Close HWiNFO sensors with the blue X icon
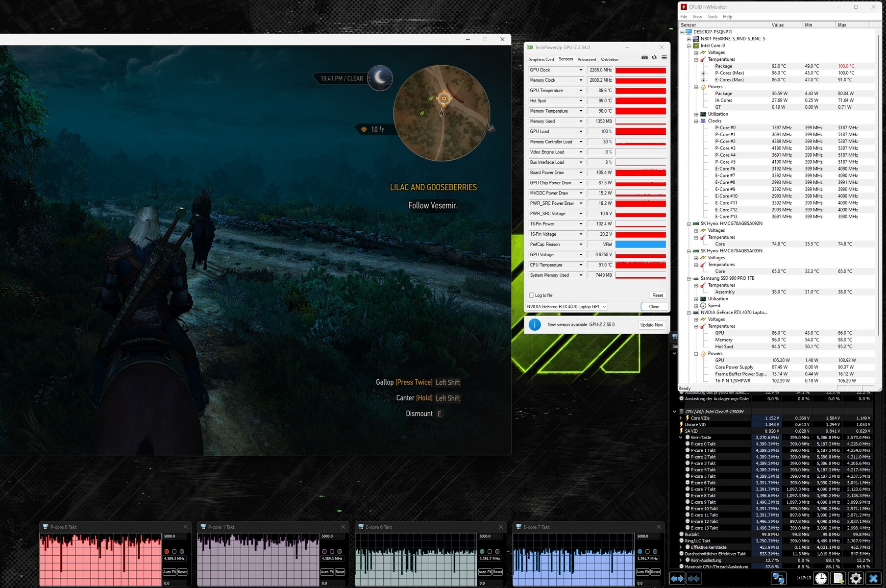The image size is (886, 588). point(873,578)
